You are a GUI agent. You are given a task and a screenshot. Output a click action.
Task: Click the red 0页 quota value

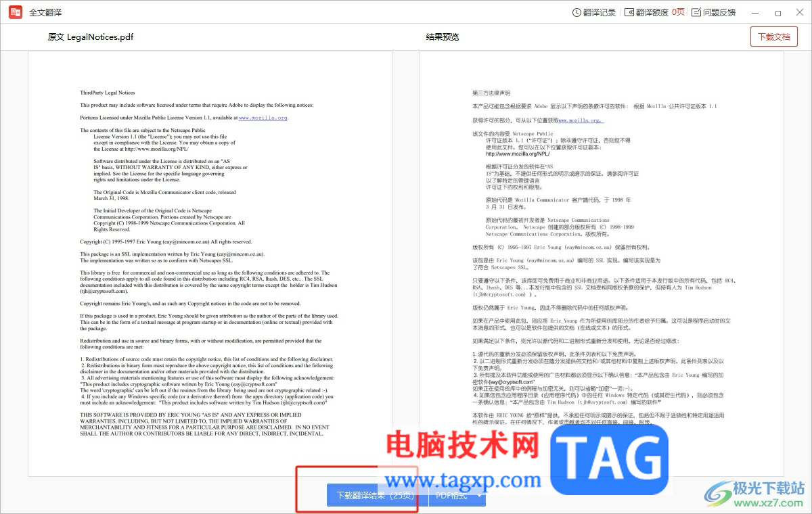(x=678, y=12)
